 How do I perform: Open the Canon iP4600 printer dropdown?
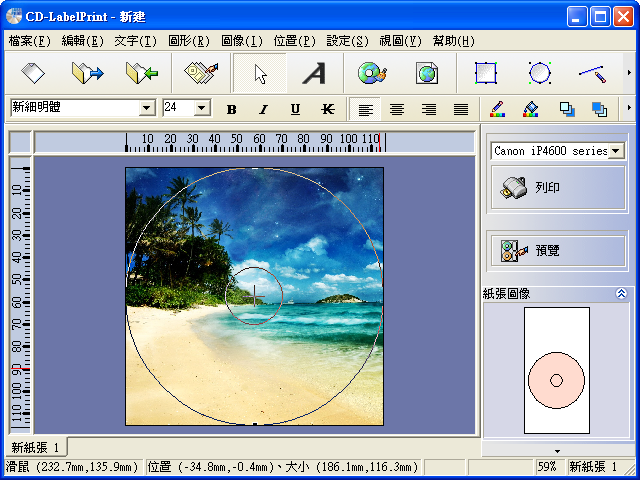[616, 151]
